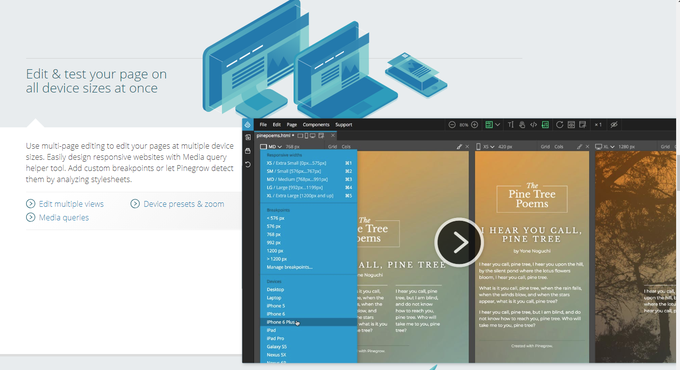The height and width of the screenshot is (370, 680).
Task: Click the Pinegrow logo icon
Action: [248, 125]
